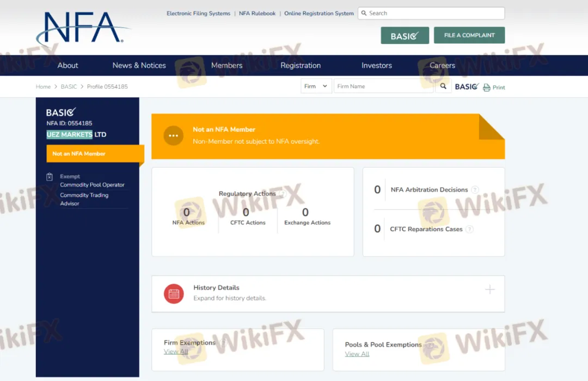588x381 pixels.
Task: Open Electronic Filing Systems link
Action: (198, 13)
